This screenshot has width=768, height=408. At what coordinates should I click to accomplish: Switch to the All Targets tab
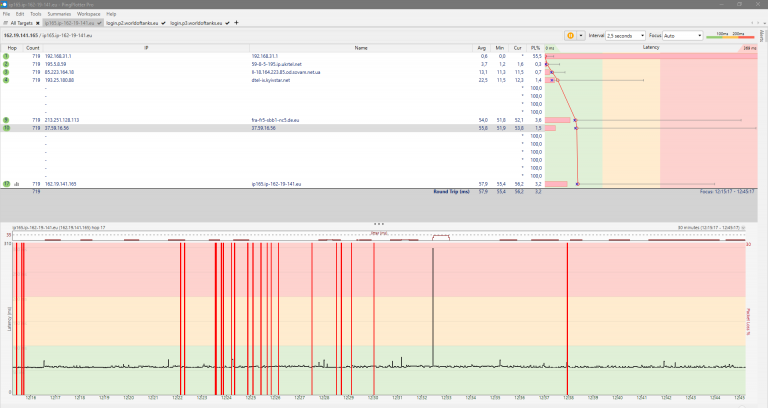click(20, 22)
